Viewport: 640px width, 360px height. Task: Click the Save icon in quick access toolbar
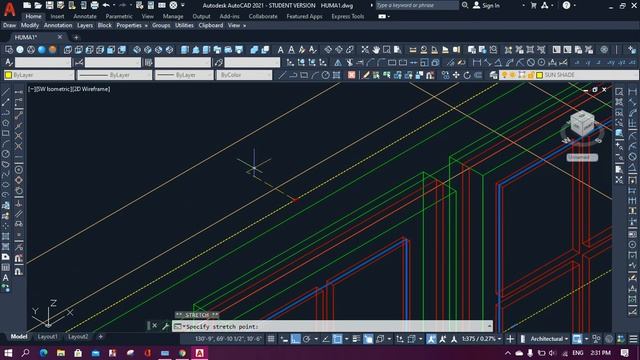(x=49, y=5)
